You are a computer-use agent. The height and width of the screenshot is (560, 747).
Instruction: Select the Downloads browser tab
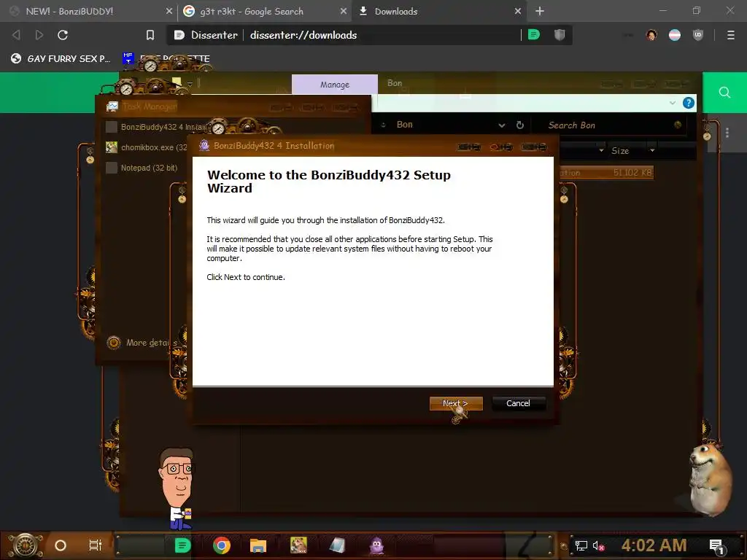pos(438,11)
